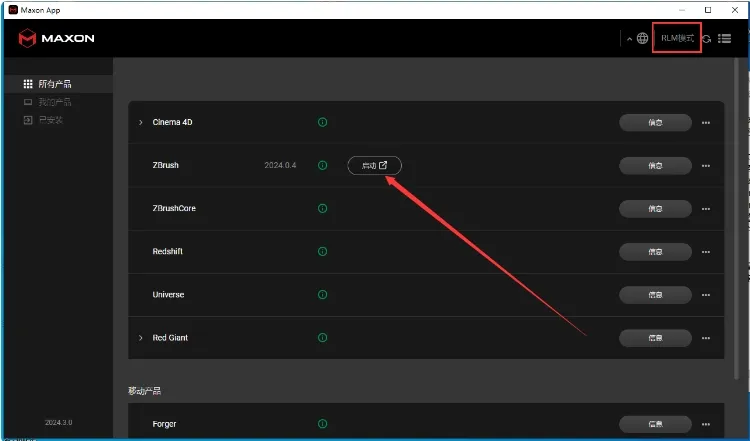The height and width of the screenshot is (441, 750).
Task: Open the three-dot menu for ZBrush
Action: (x=706, y=166)
